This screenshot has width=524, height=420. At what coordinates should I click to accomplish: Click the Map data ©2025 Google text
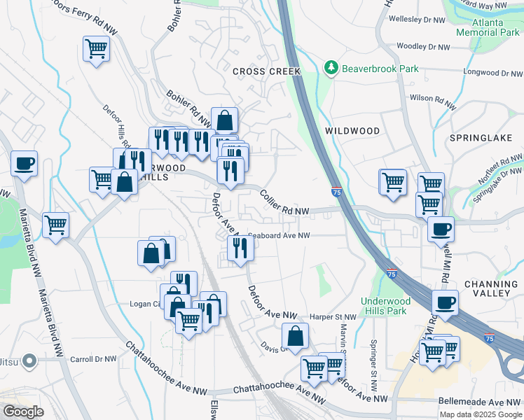(480, 414)
